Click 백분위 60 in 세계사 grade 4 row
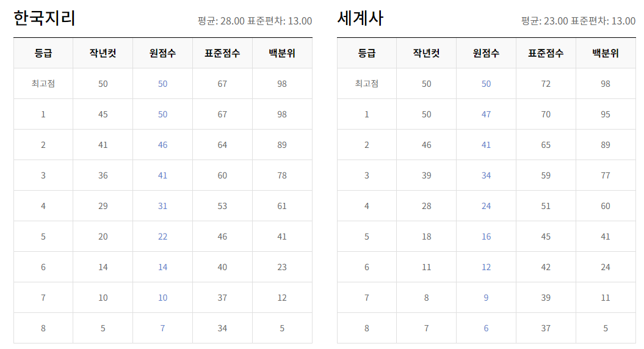 606,206
